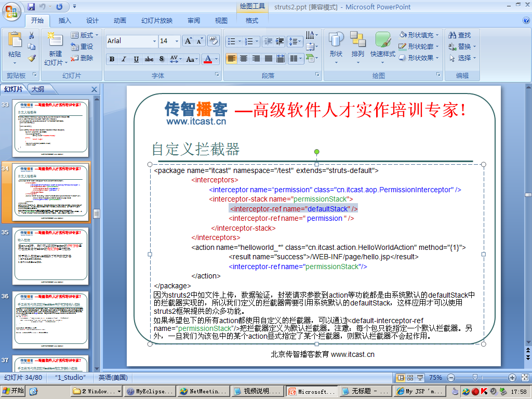This screenshot has width=532, height=399.
Task: Open the Slide Show ribbon tab
Action: (x=157, y=21)
